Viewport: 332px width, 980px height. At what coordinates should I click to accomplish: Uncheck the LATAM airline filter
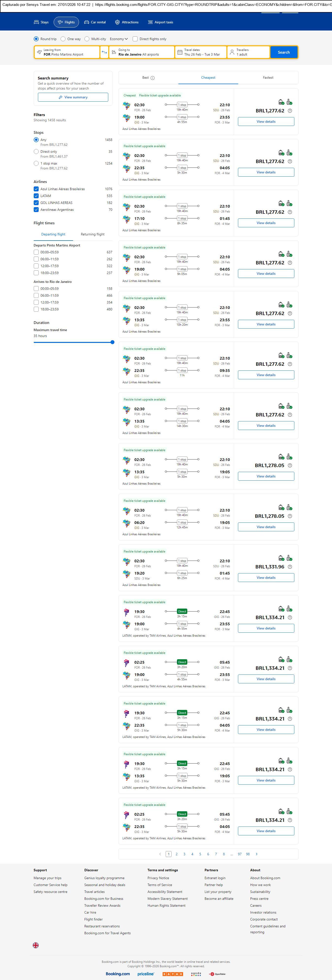[x=36, y=196]
